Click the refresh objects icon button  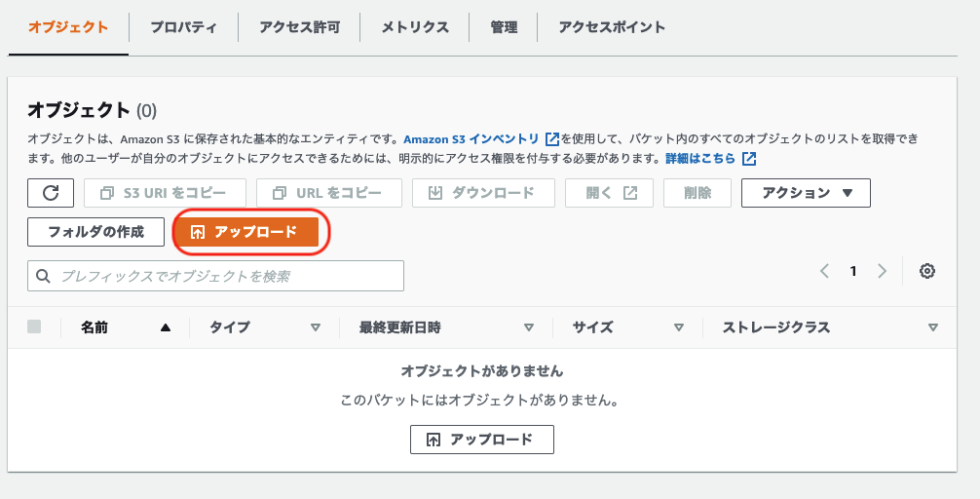(x=51, y=193)
